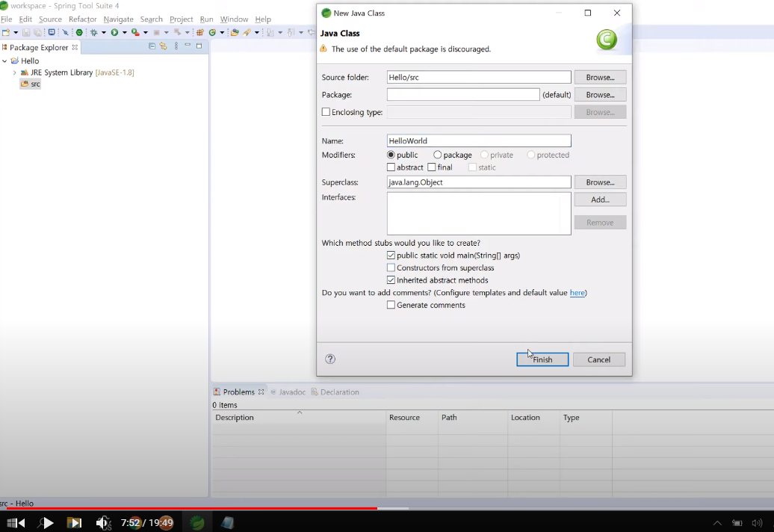This screenshot has height=532, width=774.
Task: Click into the Package input field
Action: click(463, 95)
